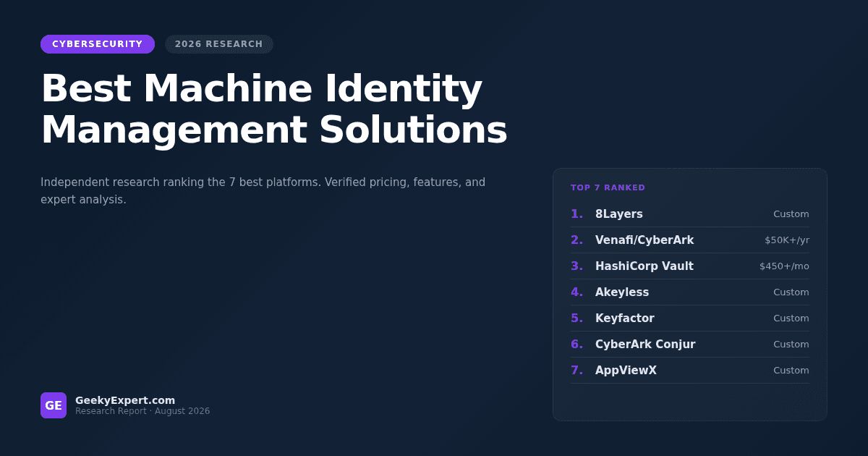Screen dimensions: 868x456
Task: Click the $50K+/yr price value
Action: [787, 240]
